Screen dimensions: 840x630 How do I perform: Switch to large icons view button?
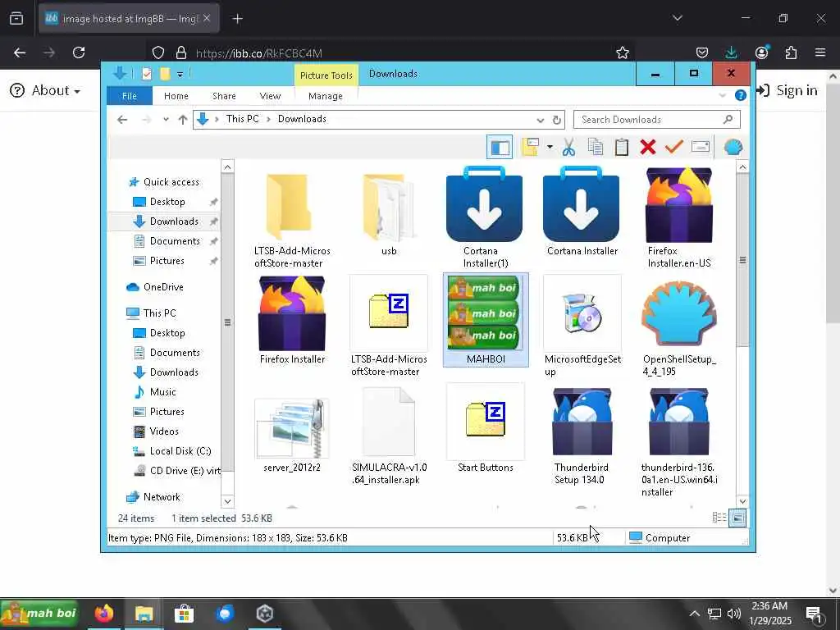(x=737, y=518)
